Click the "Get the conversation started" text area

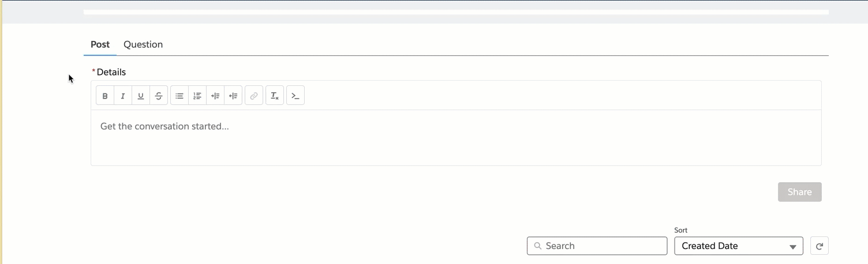455,137
